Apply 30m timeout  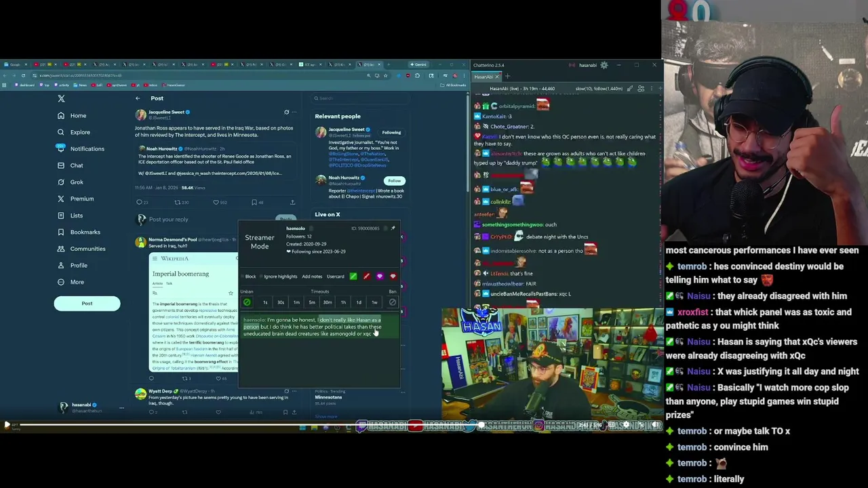pos(328,302)
